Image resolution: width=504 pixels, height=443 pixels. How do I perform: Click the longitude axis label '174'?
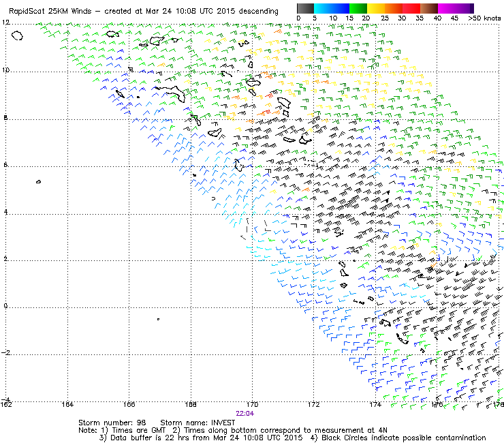pos(375,404)
